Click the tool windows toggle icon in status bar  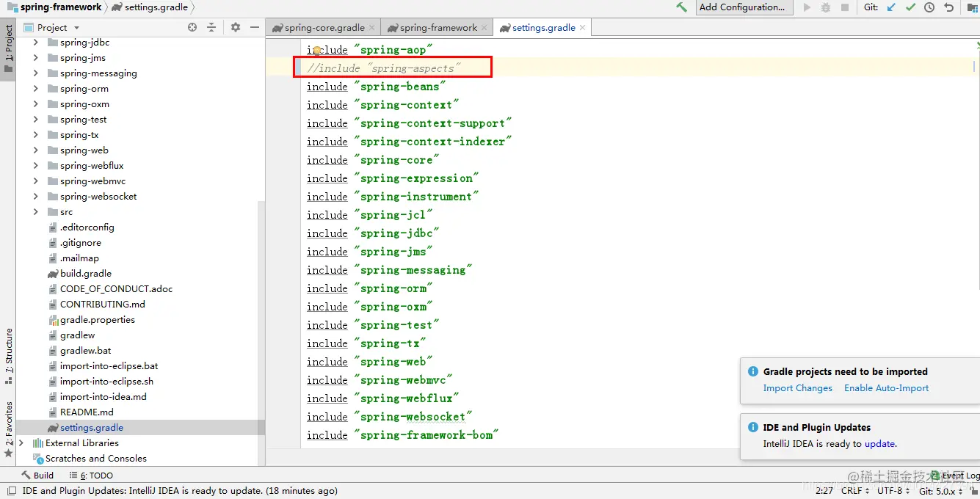click(10, 491)
